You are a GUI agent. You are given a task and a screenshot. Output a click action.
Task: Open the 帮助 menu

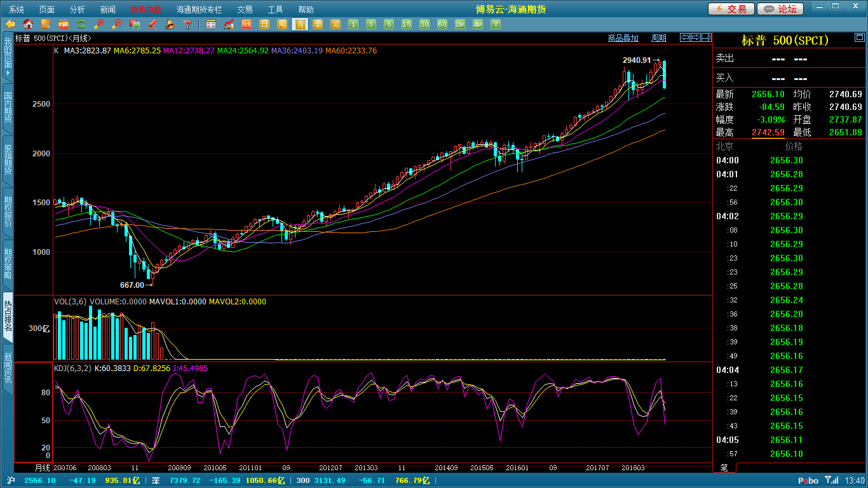point(306,10)
